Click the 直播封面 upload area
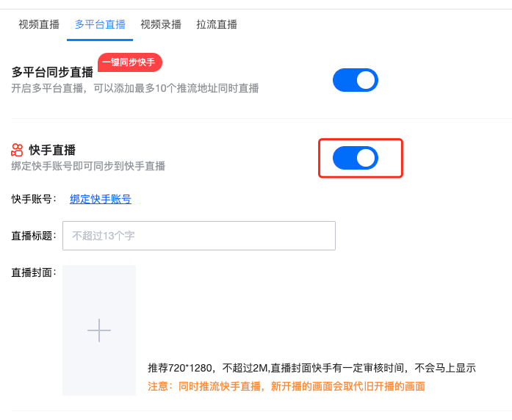The width and height of the screenshot is (512, 420). pos(99,330)
